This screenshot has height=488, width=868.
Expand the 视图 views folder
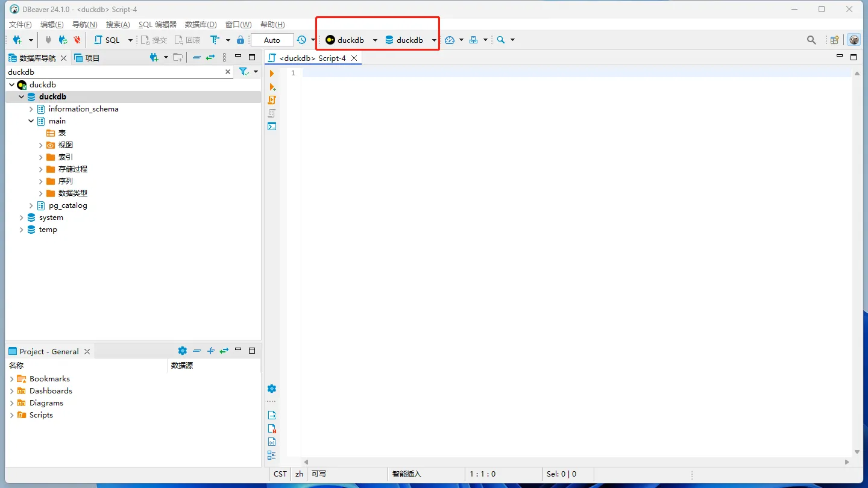coord(40,145)
